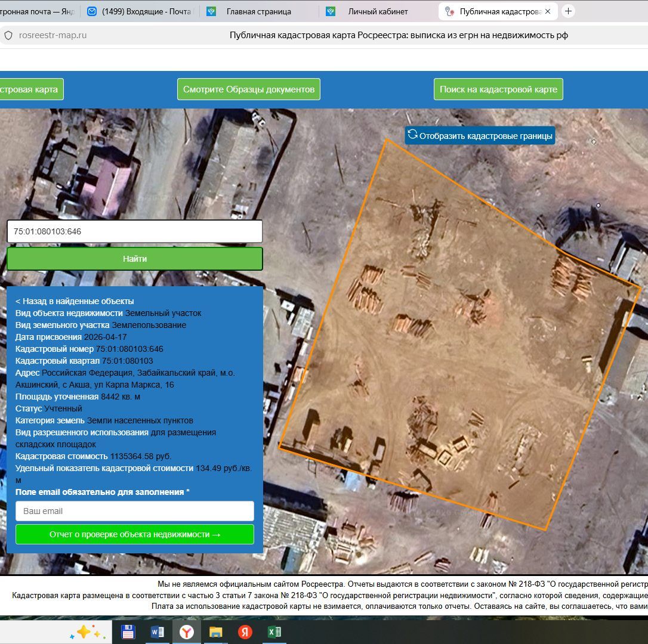Click the Кадастровый квартал value 75:01:080103
This screenshot has height=644, width=648.
pos(127,361)
